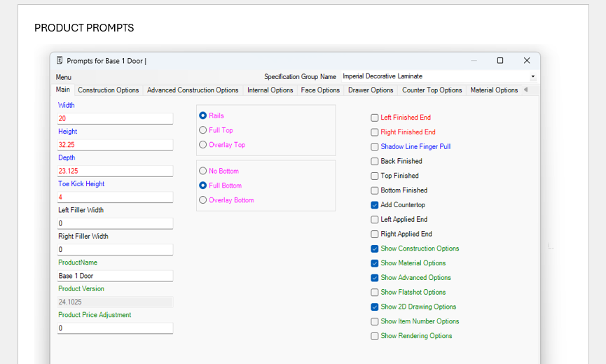Click the window icon beside Prompts title
The width and height of the screenshot is (606, 364).
click(x=60, y=61)
